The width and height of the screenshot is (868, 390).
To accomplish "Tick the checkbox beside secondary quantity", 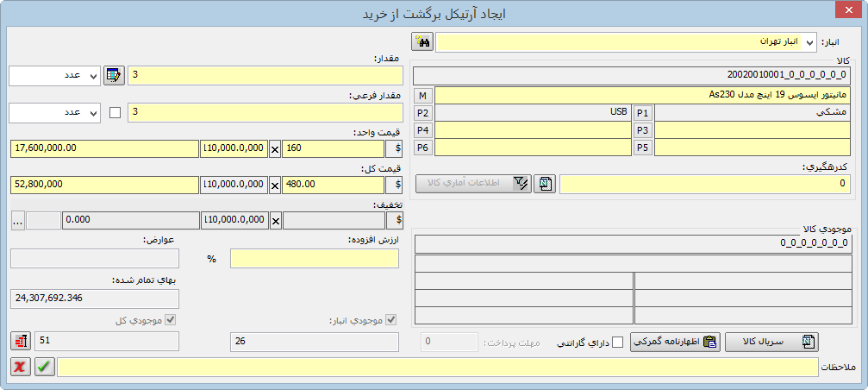I will pyautogui.click(x=115, y=112).
